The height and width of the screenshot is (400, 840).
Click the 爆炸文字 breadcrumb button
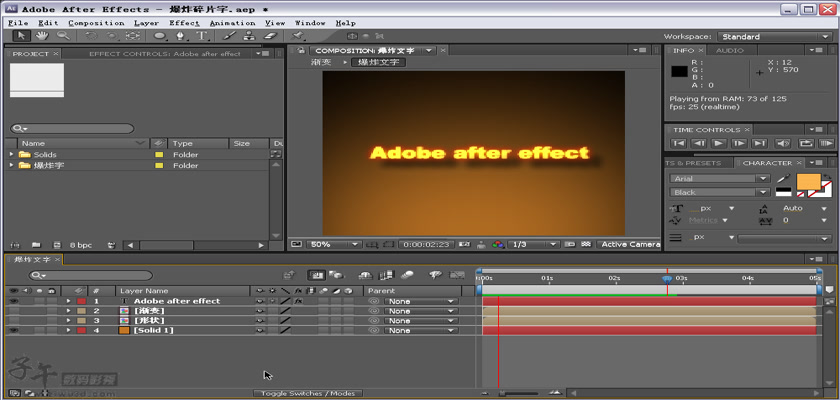[378, 63]
